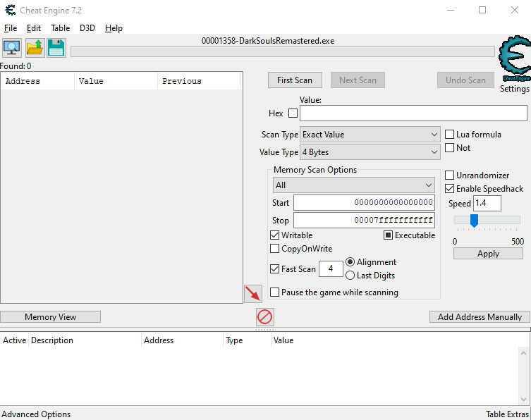Check the Not option
The height and width of the screenshot is (420, 531).
(449, 147)
